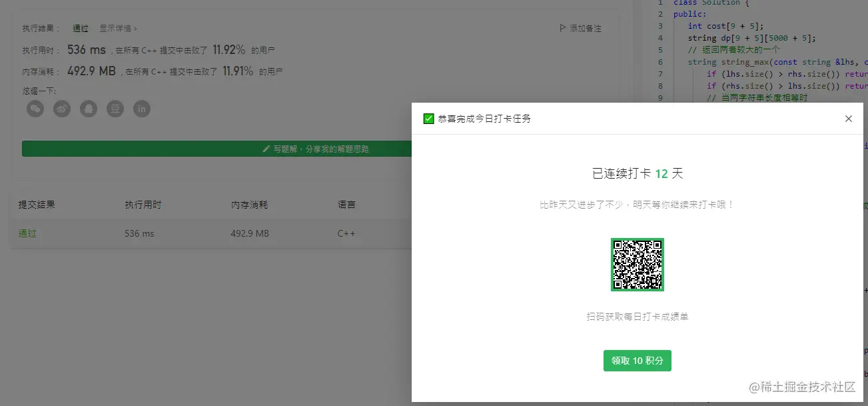Claim the 领取 10 积分 reward

(x=638, y=361)
